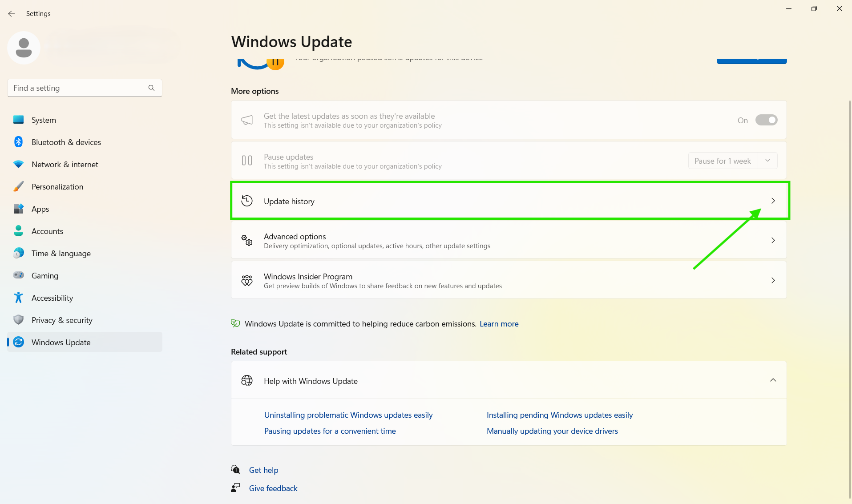Click the Gaming controller icon
The width and height of the screenshot is (852, 504).
point(18,275)
